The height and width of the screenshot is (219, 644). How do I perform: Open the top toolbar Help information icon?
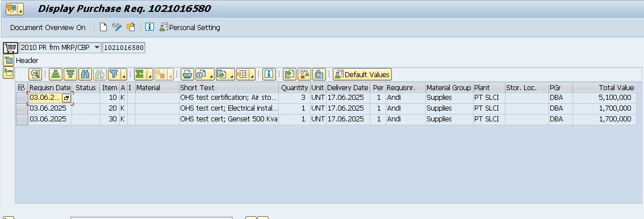150,27
